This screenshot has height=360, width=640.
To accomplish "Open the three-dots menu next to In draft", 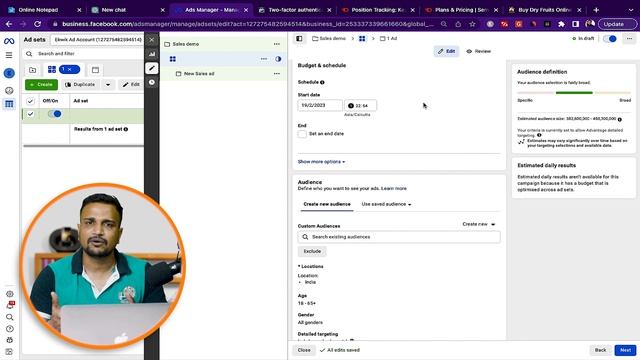I will tap(629, 38).
